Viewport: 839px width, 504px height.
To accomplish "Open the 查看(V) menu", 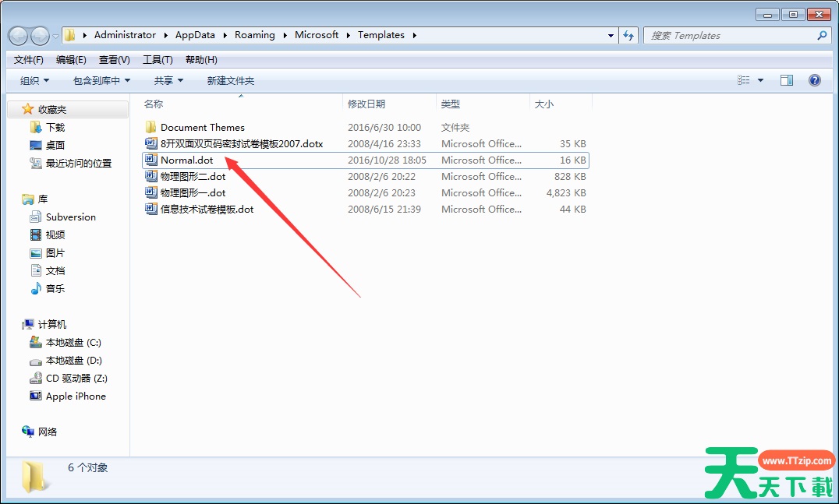I will tap(115, 60).
